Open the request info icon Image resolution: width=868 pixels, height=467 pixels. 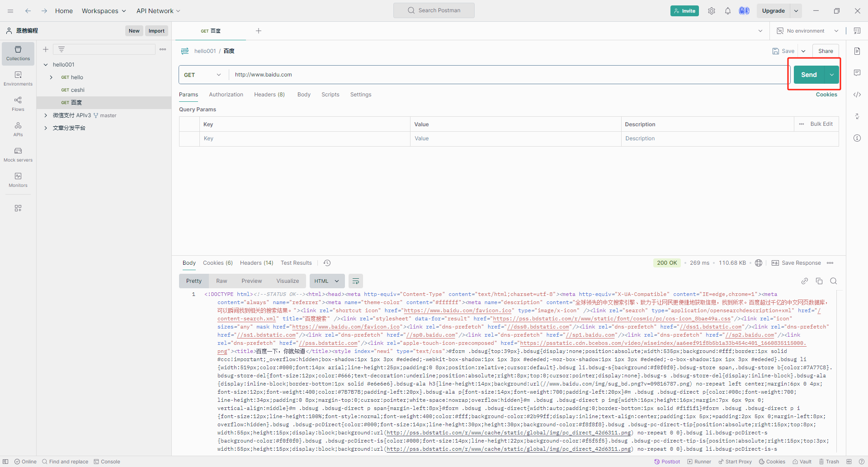(857, 138)
